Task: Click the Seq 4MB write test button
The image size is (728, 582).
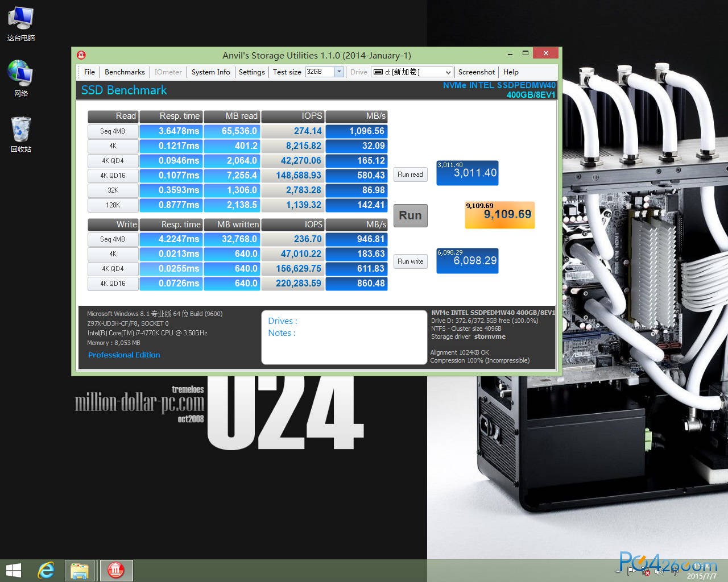Action: point(113,239)
